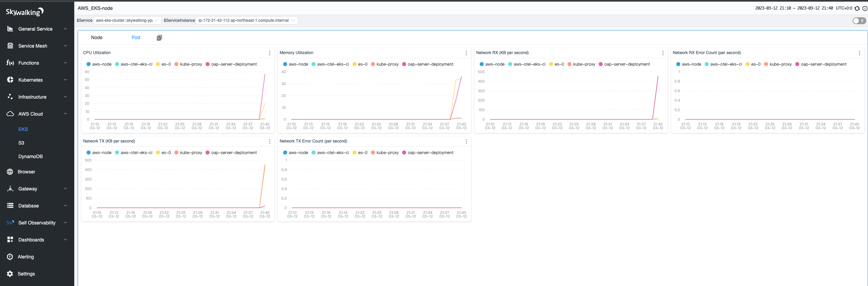Screen dimensions: 868x286
Task: Open the CPU Utilization three-dot menu
Action: [x=270, y=53]
